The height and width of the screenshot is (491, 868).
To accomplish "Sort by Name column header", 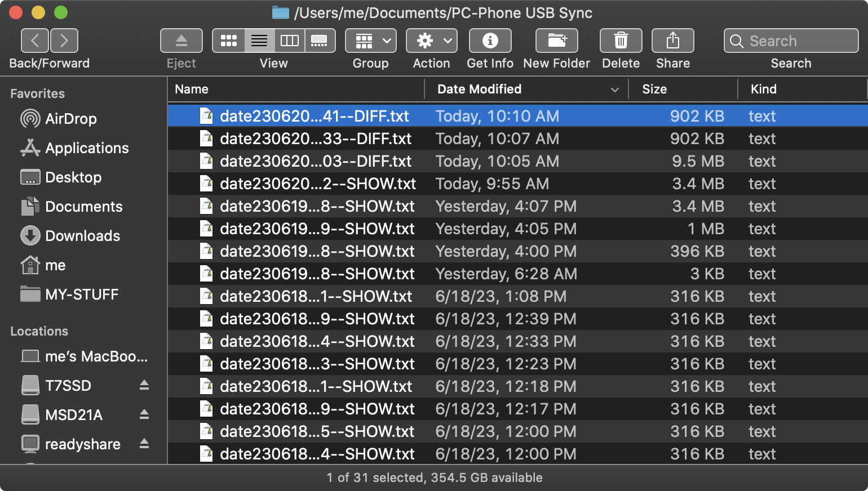I will 296,89.
